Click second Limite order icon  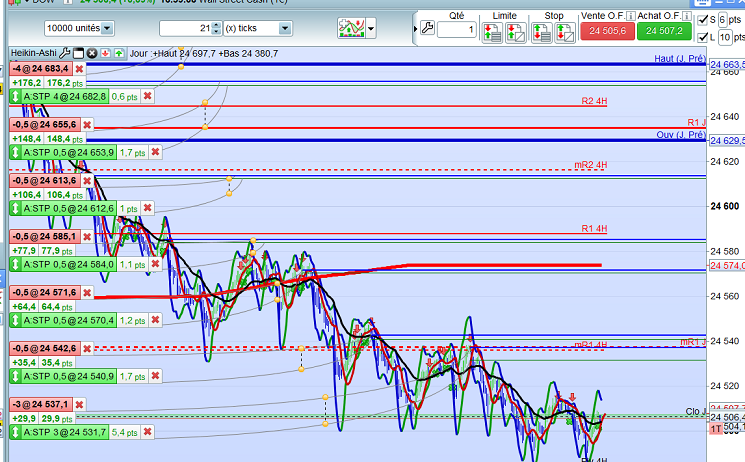(x=516, y=33)
